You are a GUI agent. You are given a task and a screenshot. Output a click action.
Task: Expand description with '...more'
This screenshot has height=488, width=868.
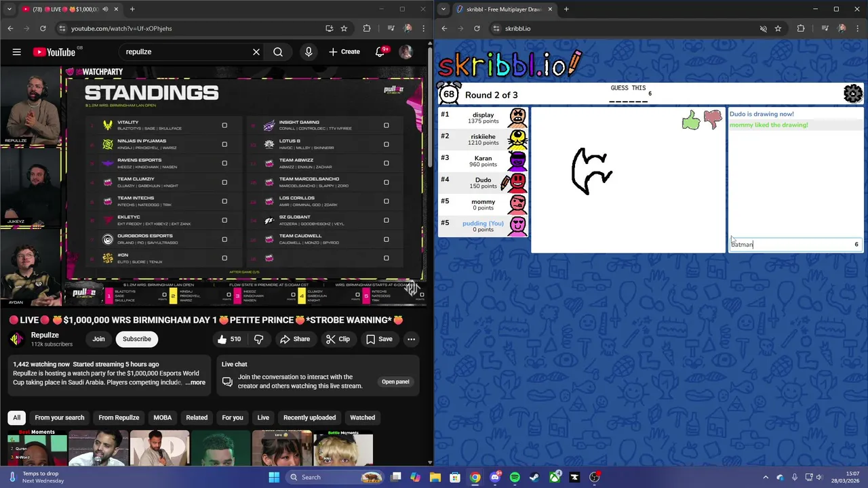(195, 382)
